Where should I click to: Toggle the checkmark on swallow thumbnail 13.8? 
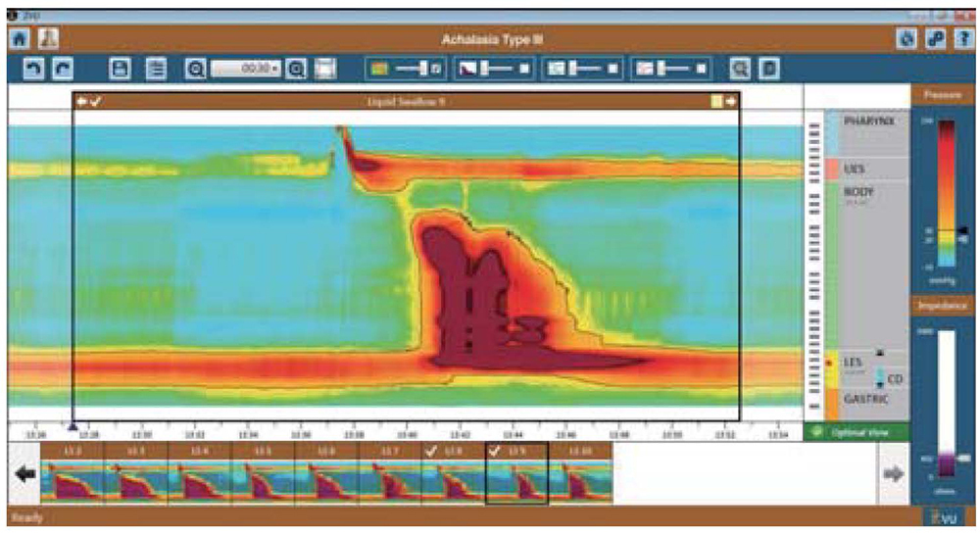(x=431, y=450)
